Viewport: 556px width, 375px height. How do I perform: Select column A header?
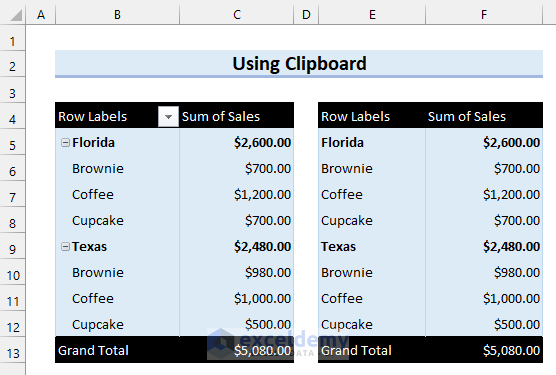pos(41,15)
